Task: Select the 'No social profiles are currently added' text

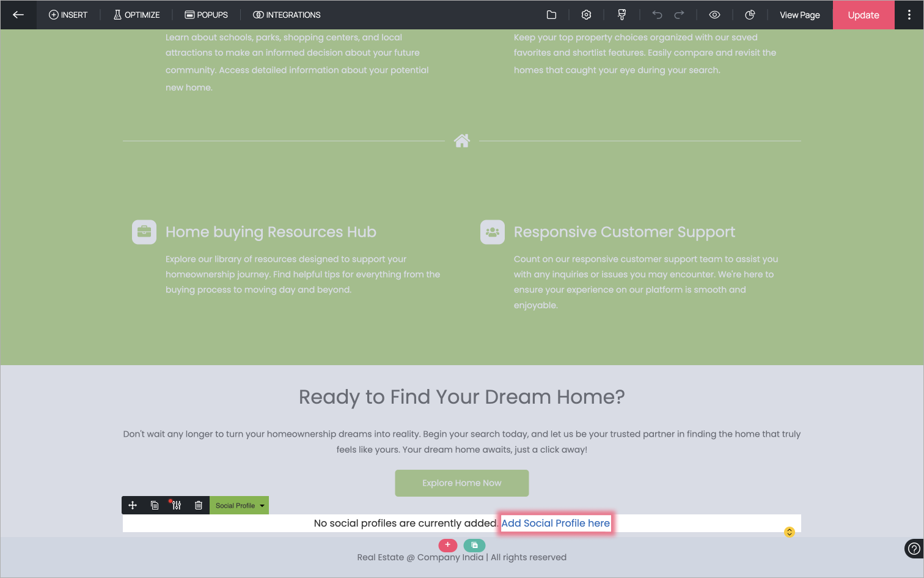Action: pyautogui.click(x=406, y=523)
